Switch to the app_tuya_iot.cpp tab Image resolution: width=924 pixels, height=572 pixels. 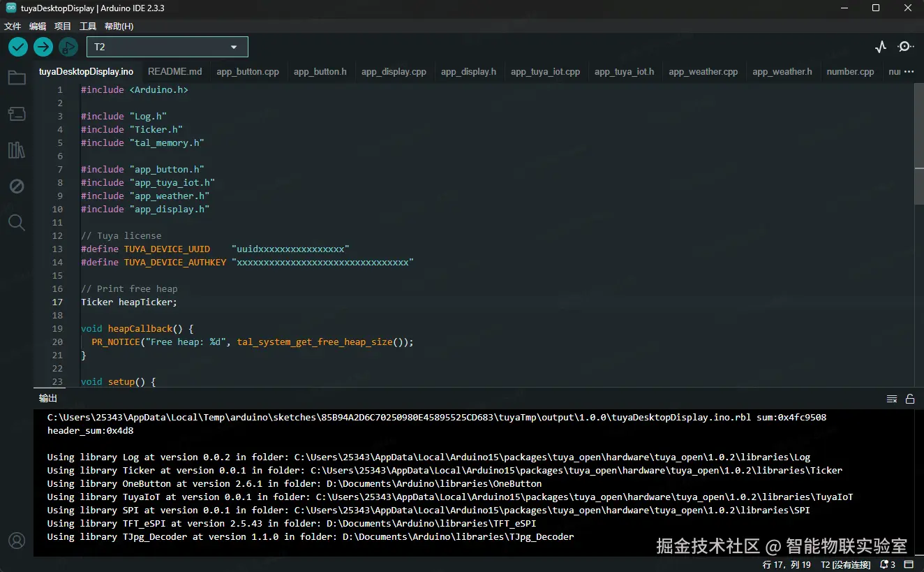click(545, 71)
